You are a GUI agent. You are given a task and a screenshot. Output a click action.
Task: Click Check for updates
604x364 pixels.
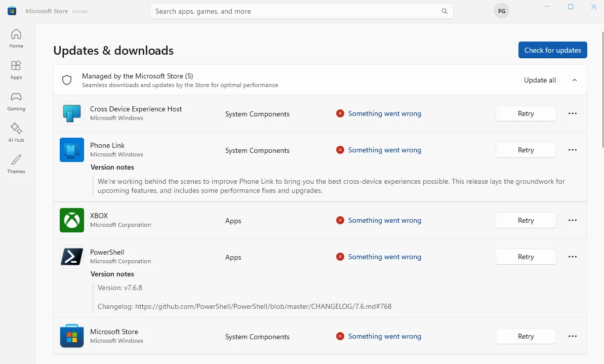click(x=552, y=50)
